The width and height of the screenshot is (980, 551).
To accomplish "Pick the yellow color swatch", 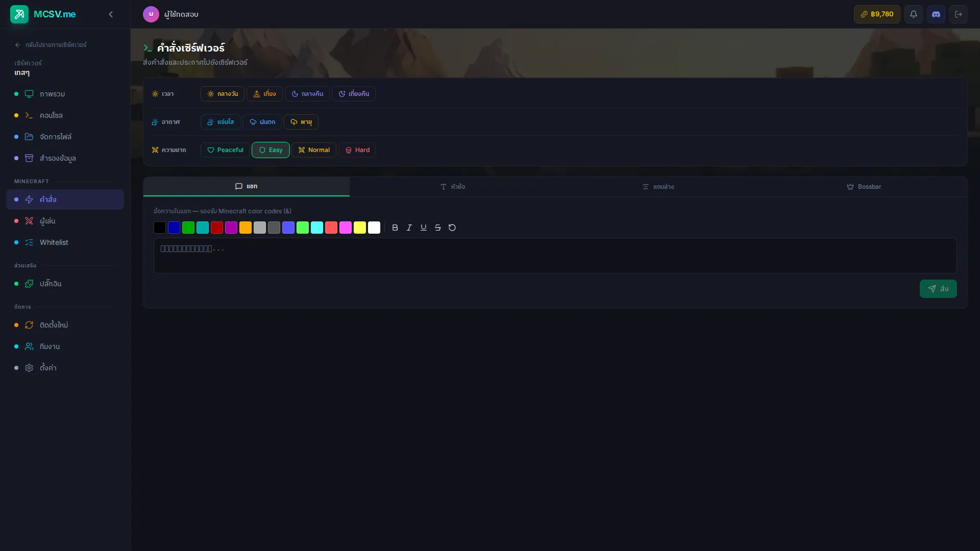I will pyautogui.click(x=360, y=228).
